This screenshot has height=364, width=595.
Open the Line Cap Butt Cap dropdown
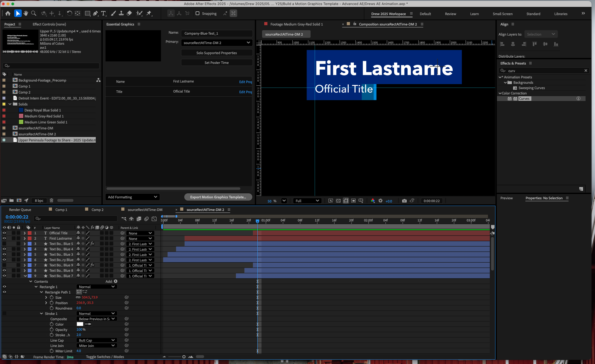(x=97, y=340)
